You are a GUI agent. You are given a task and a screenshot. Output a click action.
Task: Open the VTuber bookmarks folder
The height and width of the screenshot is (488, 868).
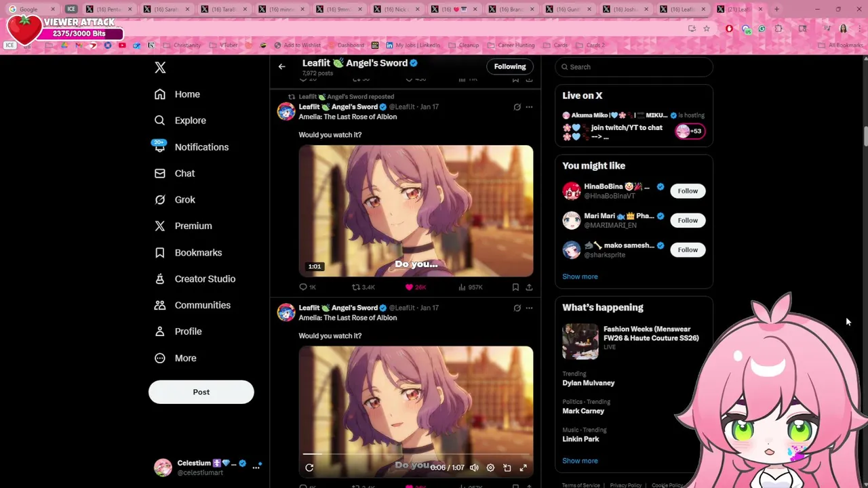(x=224, y=45)
